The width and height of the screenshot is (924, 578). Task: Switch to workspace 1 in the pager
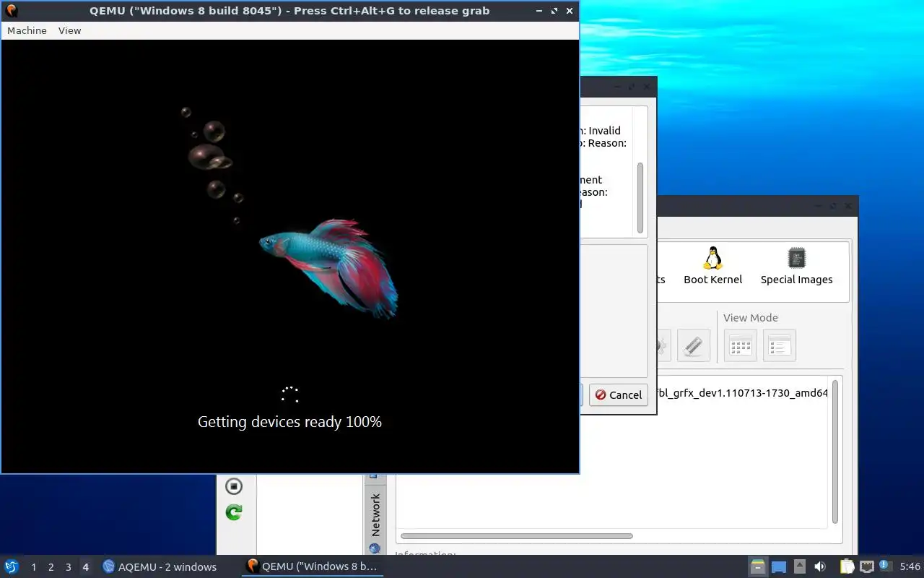(33, 567)
